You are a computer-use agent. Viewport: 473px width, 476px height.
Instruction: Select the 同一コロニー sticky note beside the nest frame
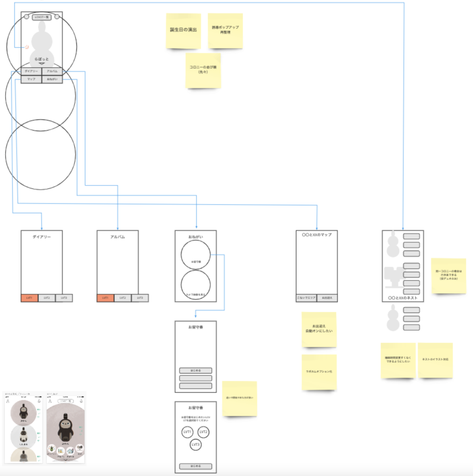tap(449, 276)
